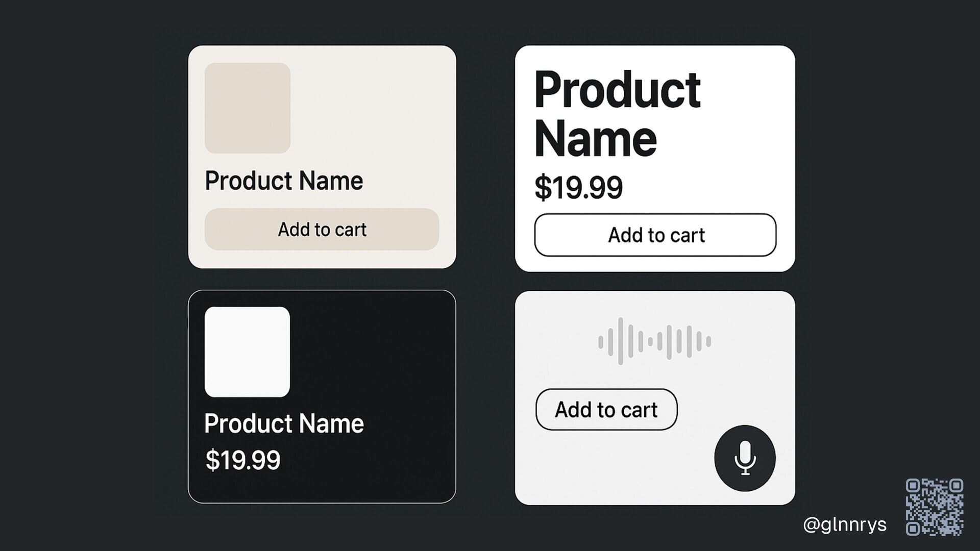Click the large bold Product Name heading
This screenshot has width=980, height=551.
pos(617,114)
